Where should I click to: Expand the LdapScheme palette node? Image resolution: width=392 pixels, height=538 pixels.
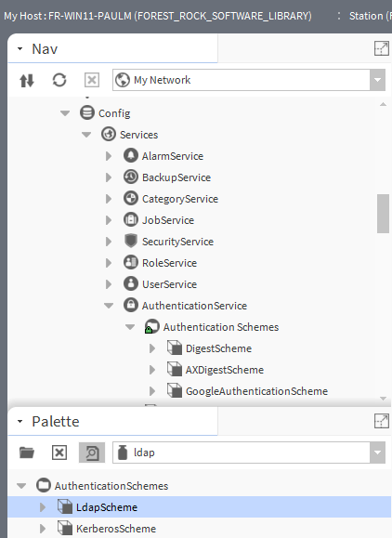pos(43,507)
